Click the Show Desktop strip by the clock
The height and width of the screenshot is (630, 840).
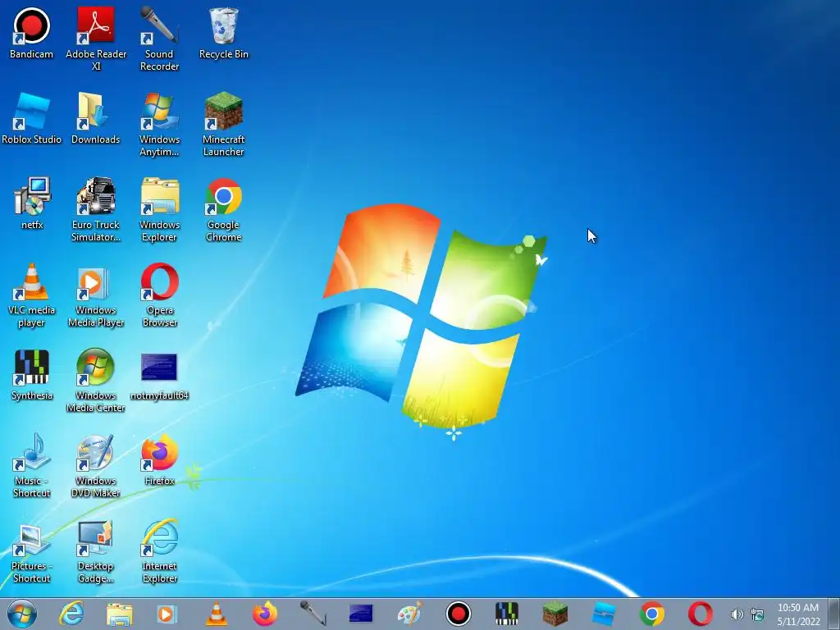(834, 614)
